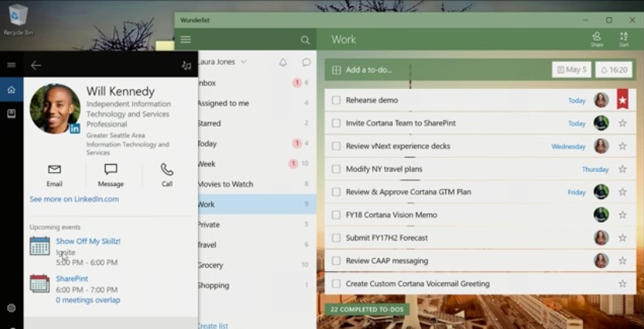Open the Wunderlist hamburger menu
The height and width of the screenshot is (329, 644).
point(185,39)
